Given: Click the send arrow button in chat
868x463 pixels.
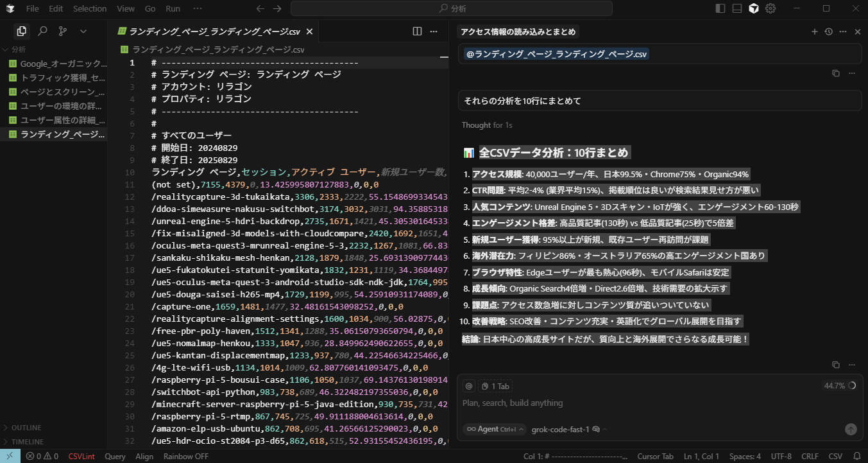Looking at the screenshot, I should [851, 429].
